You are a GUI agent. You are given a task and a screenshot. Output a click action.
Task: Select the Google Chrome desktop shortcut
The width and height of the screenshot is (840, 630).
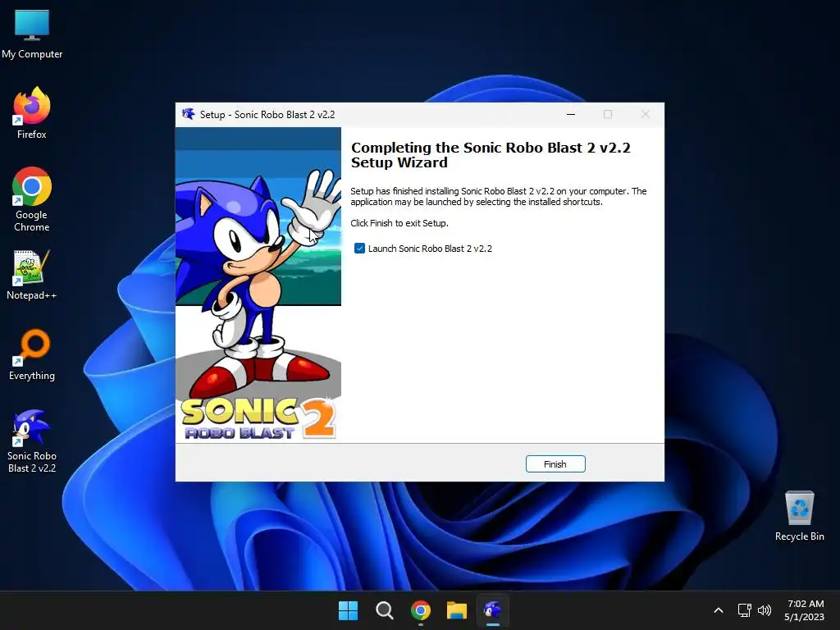[32, 199]
